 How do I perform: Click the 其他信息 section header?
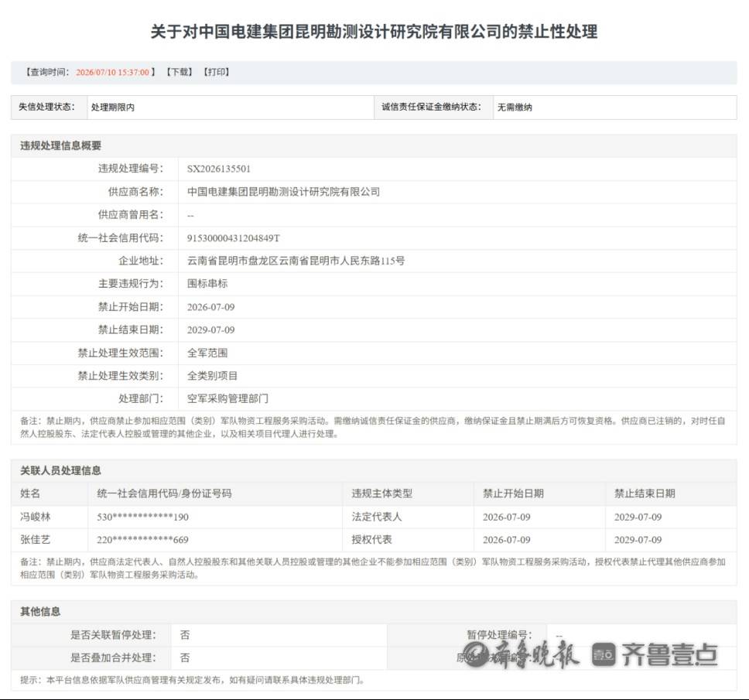tap(40, 611)
